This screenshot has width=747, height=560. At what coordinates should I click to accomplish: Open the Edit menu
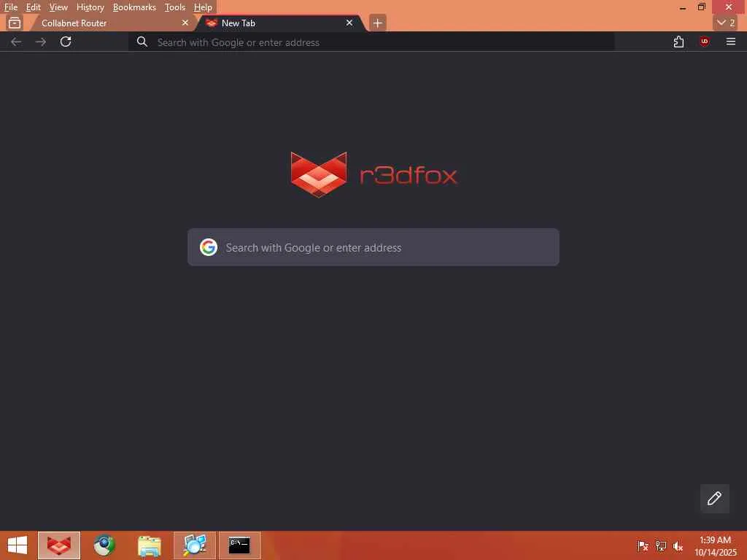tap(33, 7)
